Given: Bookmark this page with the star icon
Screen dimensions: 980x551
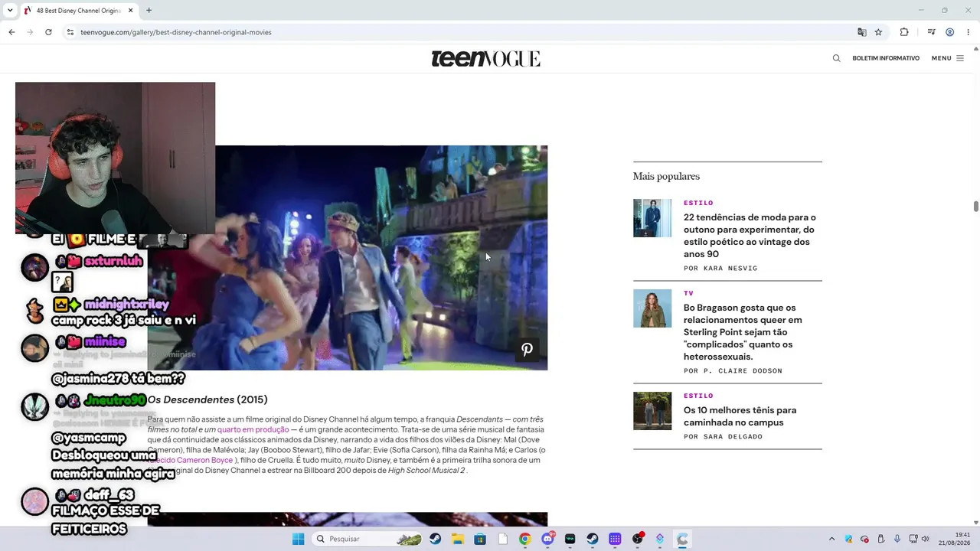Looking at the screenshot, I should [878, 32].
